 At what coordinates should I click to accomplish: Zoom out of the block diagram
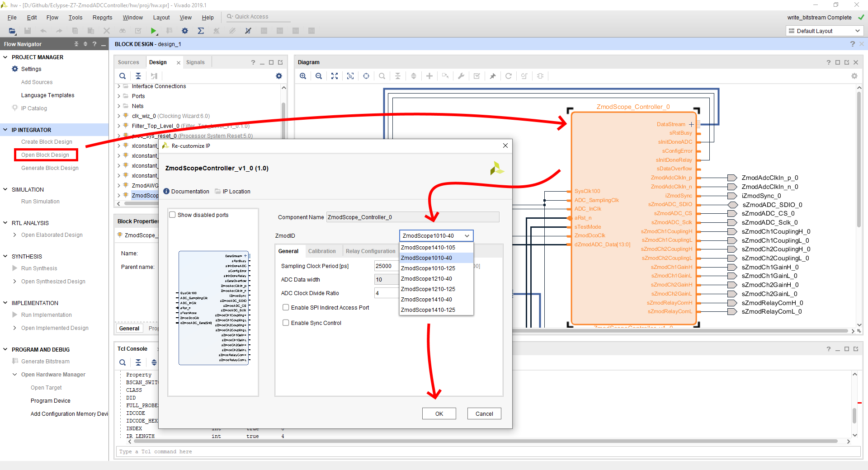[319, 76]
